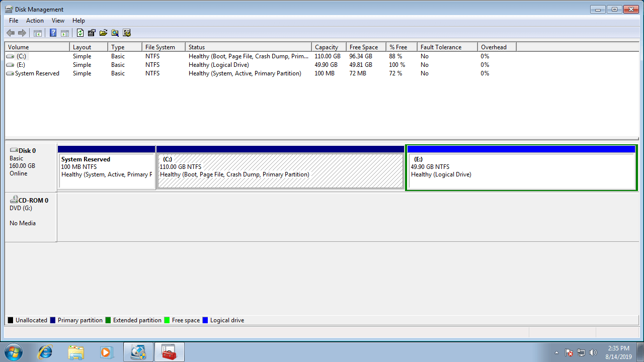Open the File menu

tap(14, 21)
